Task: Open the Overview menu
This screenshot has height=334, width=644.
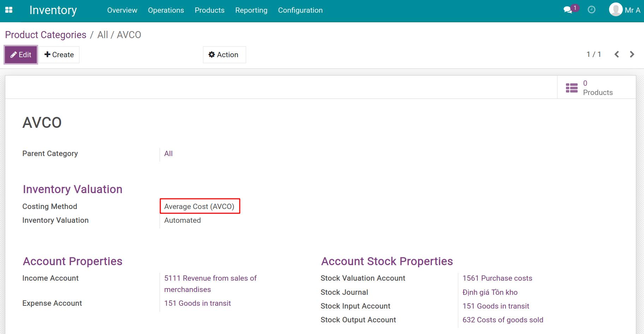Action: coord(122,10)
